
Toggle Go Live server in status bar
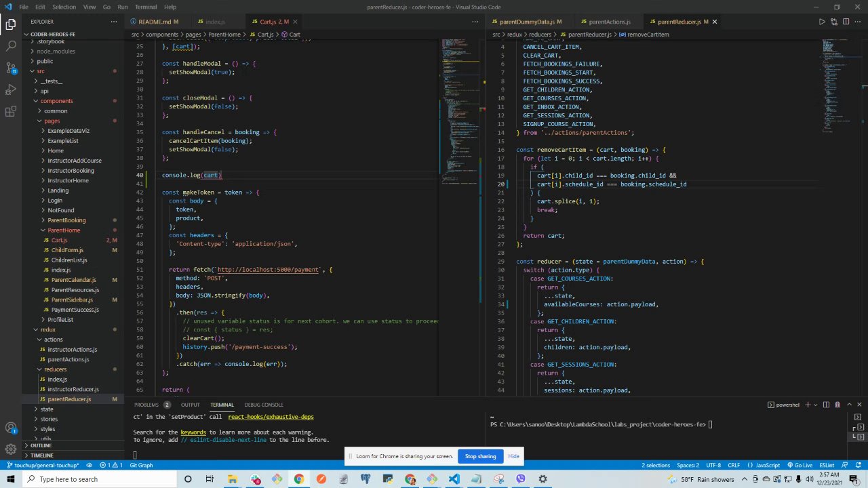(x=800, y=466)
